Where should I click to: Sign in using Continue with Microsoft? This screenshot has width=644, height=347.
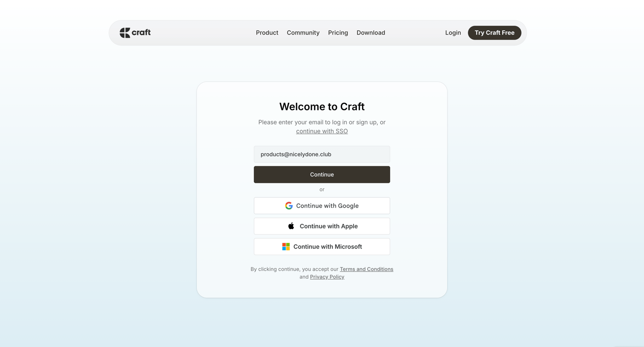[322, 247]
